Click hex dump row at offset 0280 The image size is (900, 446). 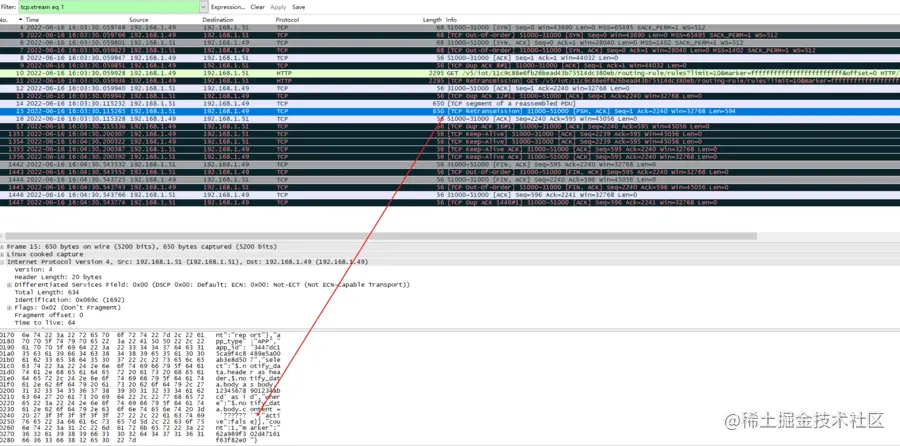click(141, 441)
